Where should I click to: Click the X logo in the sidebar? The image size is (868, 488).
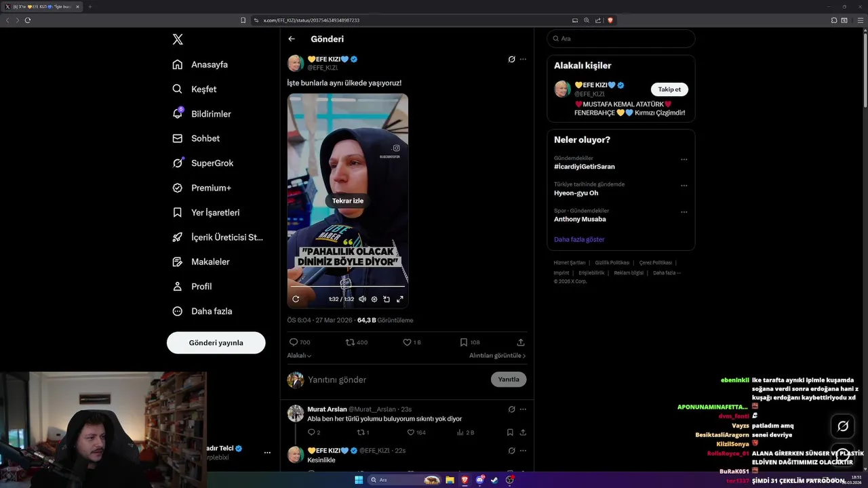[178, 39]
